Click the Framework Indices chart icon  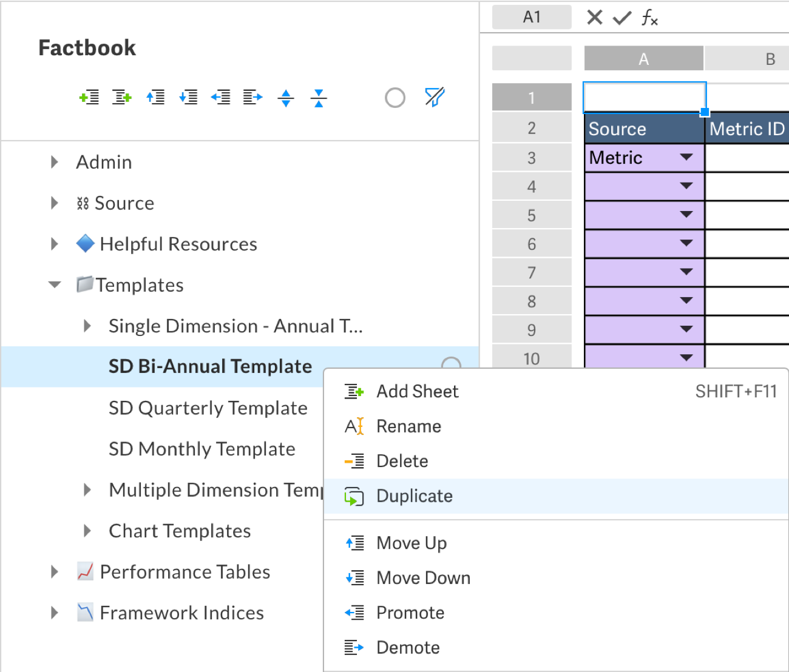(x=85, y=612)
